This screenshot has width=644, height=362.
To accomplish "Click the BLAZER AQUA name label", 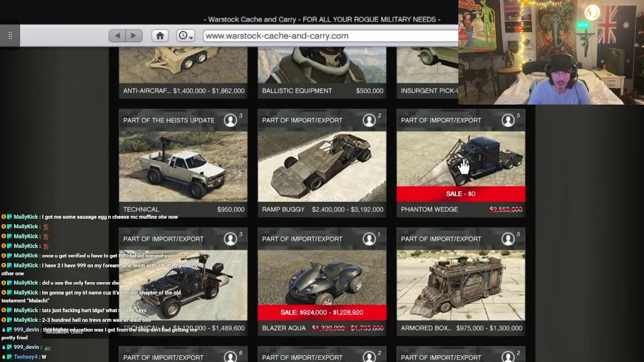I will point(284,328).
